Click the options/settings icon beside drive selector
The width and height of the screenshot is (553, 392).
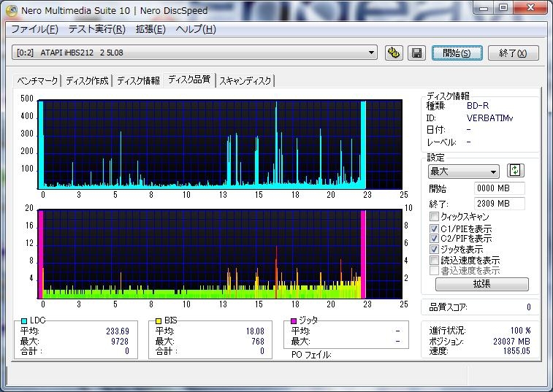[x=394, y=53]
